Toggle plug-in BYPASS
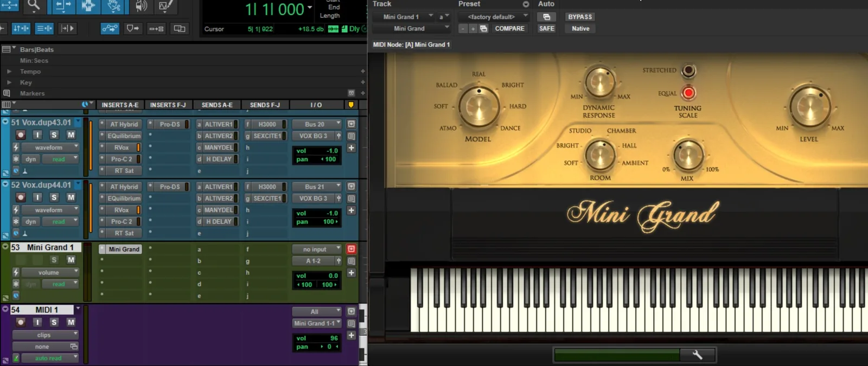This screenshot has width=868, height=366. click(x=580, y=17)
